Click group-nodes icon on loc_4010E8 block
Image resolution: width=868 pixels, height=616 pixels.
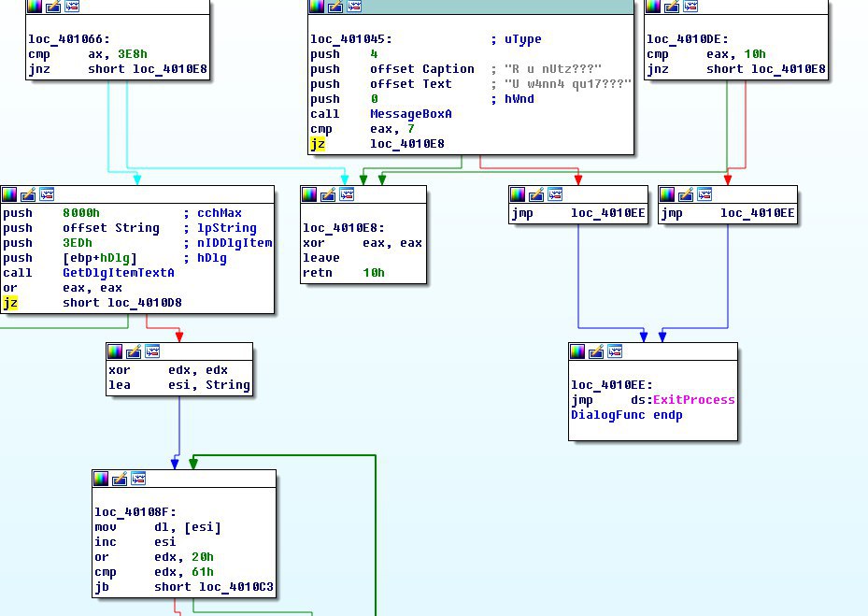pos(347,194)
